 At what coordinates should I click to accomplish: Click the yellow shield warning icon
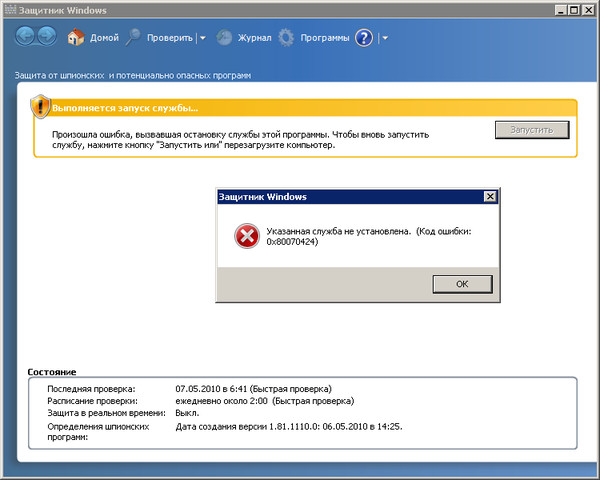(40, 107)
